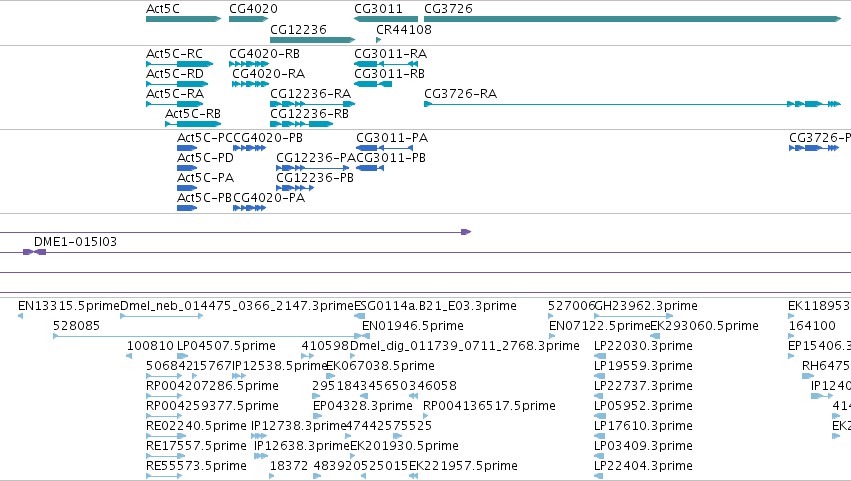
Task: Click the Act5C-PD protein label
Action: (205, 158)
